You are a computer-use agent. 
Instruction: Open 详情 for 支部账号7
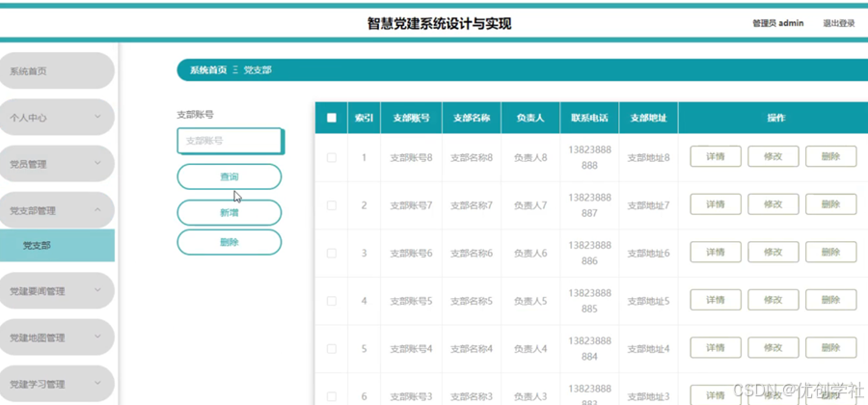716,204
